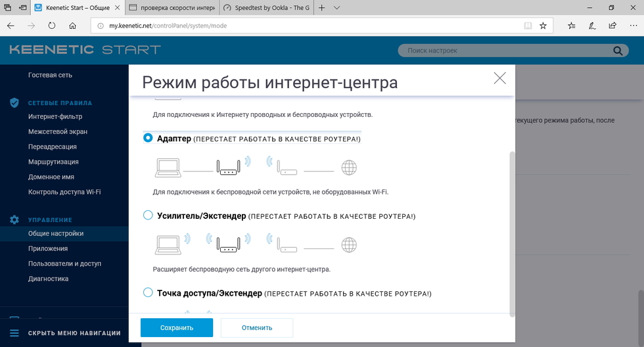The image size is (644, 347).
Task: Open the add notes pen icon
Action: 592,26
